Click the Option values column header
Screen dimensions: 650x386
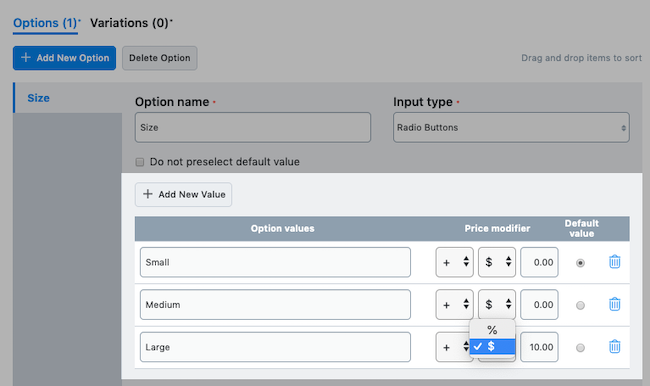[283, 228]
